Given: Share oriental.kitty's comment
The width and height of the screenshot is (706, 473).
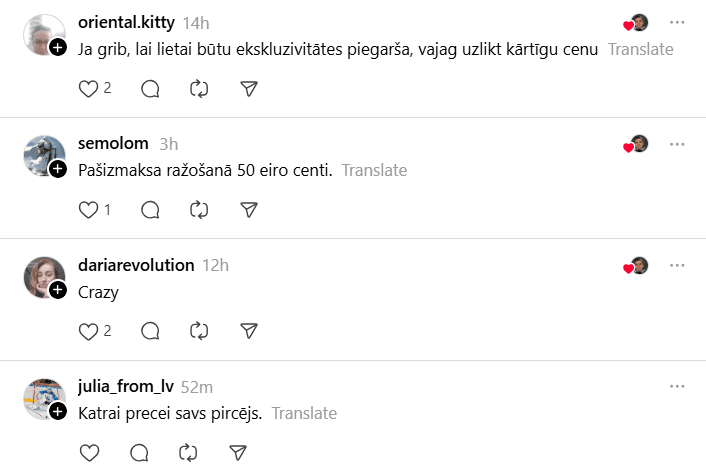Looking at the screenshot, I should 250,88.
